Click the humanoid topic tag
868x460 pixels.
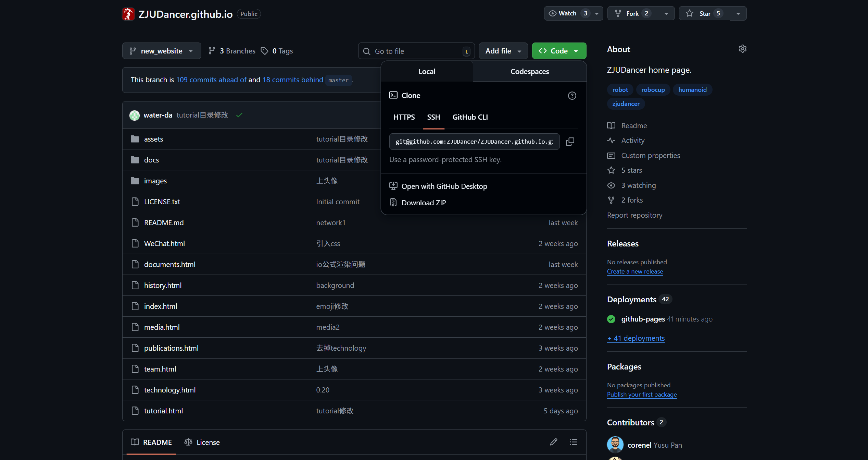tap(692, 89)
